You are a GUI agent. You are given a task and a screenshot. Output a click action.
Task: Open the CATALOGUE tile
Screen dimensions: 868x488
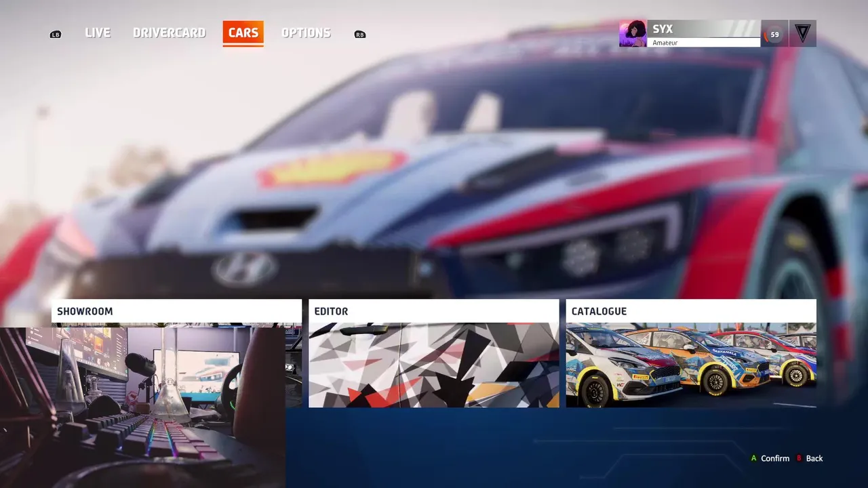[691, 353]
